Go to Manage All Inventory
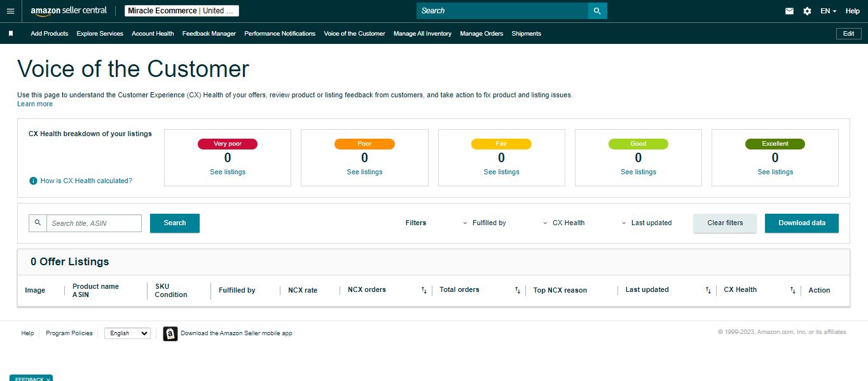Screen dimensions: 868x381 [x=422, y=34]
